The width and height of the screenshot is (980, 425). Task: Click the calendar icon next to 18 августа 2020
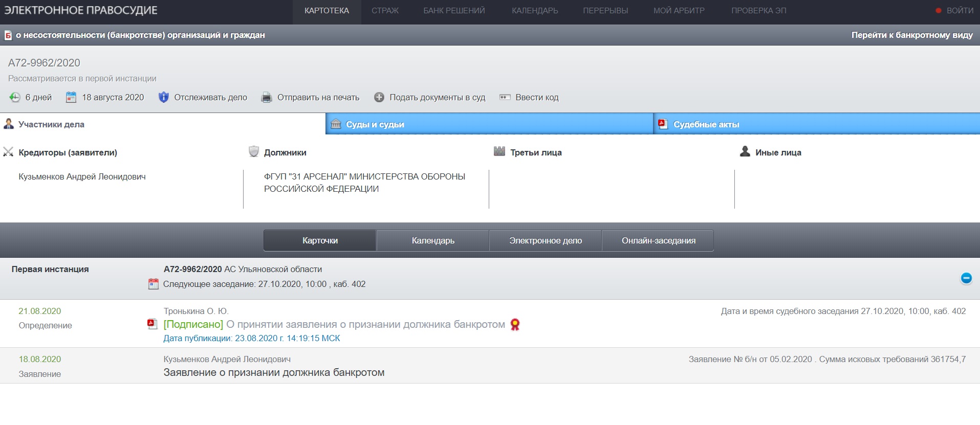tap(71, 97)
